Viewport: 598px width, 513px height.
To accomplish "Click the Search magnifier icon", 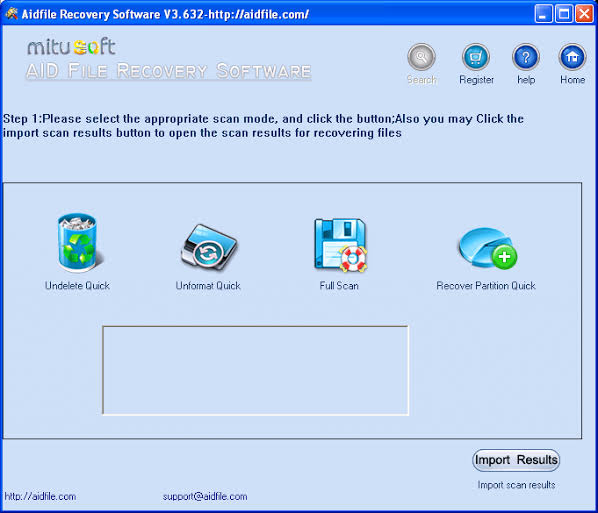I will [421, 57].
